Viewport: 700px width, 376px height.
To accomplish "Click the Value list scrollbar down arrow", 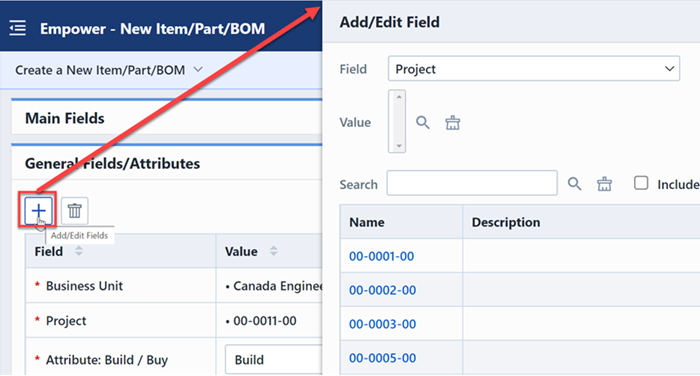I will pos(399,146).
